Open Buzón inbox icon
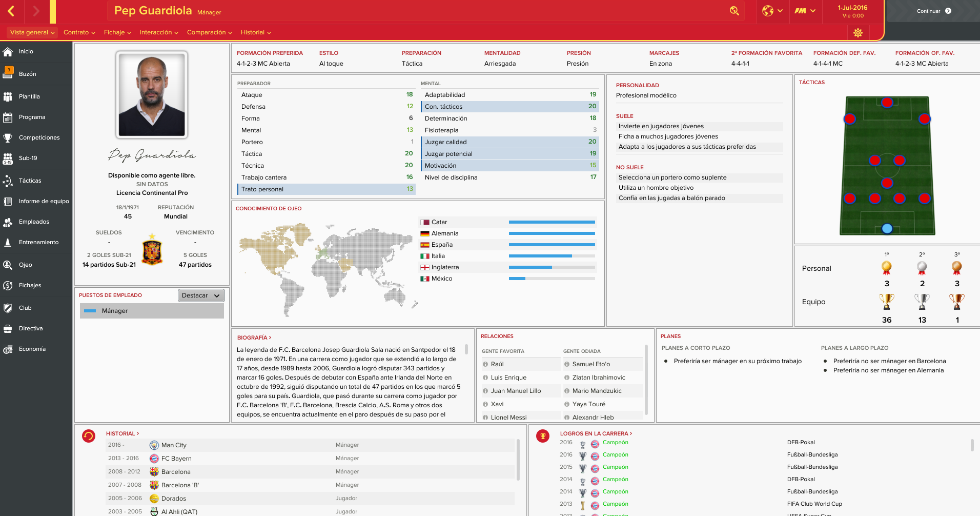The image size is (980, 516). [8, 72]
